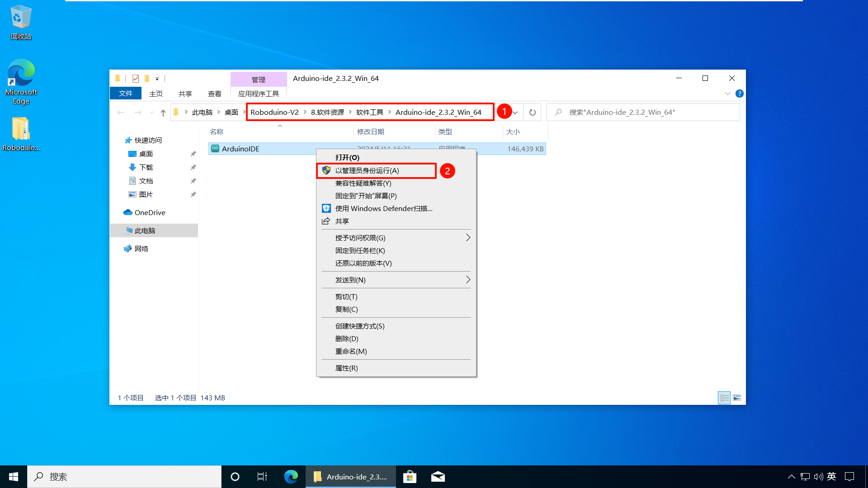Click 此电脑 in the address bar
The height and width of the screenshot is (488, 868).
pyautogui.click(x=202, y=113)
